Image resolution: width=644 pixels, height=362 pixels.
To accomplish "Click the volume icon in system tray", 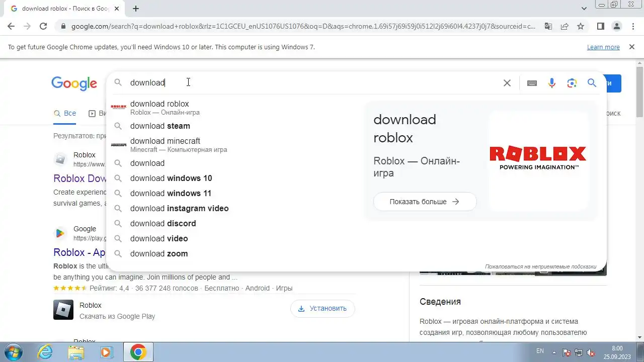I will point(591,352).
